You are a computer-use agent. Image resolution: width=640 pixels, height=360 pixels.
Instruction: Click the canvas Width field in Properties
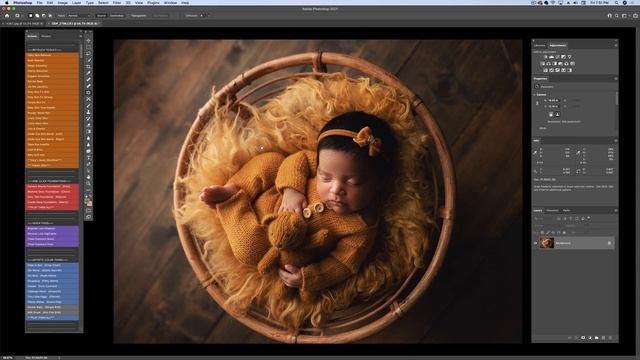point(553,100)
